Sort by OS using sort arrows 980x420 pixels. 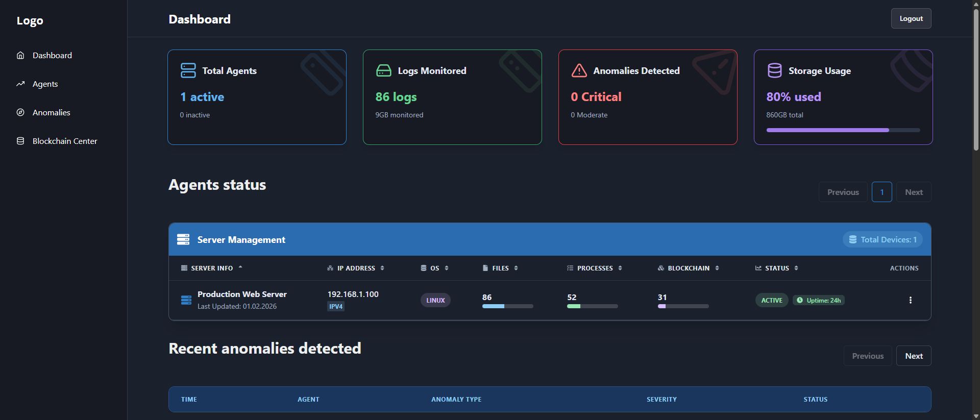coord(447,268)
